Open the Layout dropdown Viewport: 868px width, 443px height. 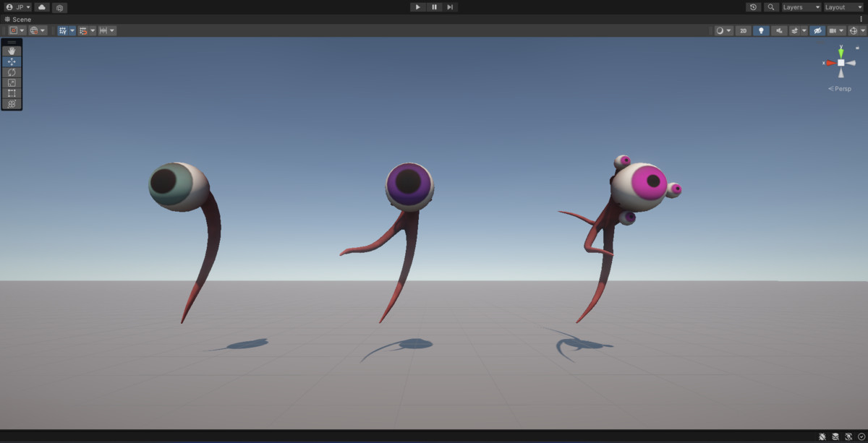point(843,7)
